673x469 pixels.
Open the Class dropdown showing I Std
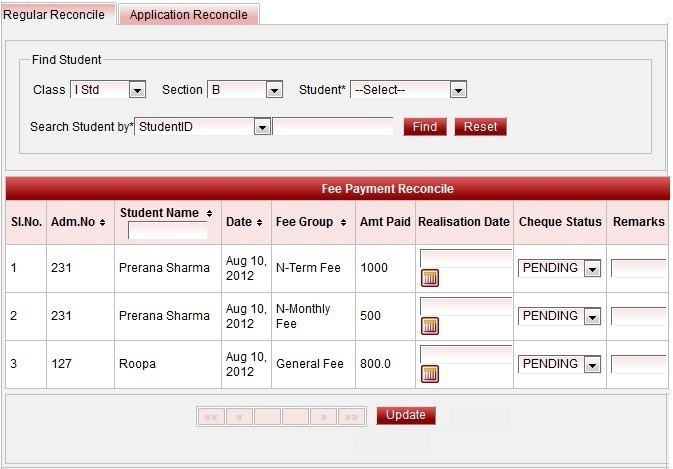point(137,90)
